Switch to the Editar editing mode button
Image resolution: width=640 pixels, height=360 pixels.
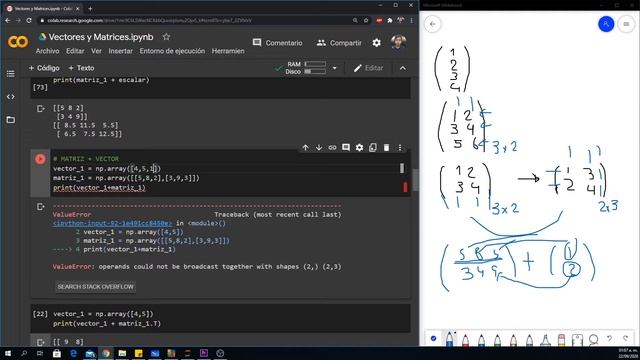368,68
